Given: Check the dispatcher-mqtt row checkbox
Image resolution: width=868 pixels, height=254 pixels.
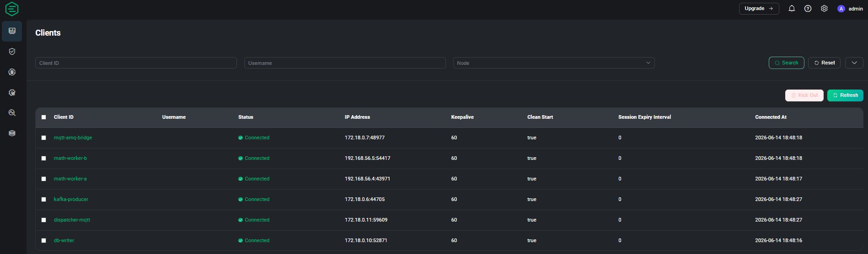Looking at the screenshot, I should [44, 220].
